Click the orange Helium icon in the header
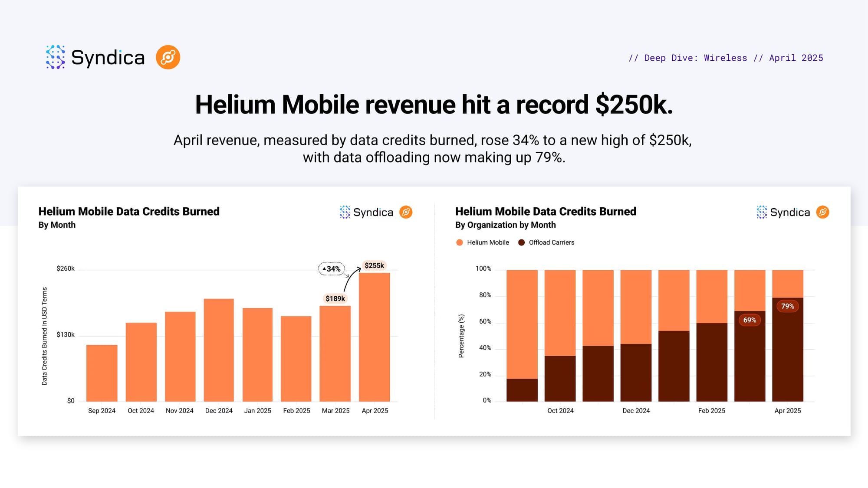Viewport: 868px width, 488px height. coord(168,57)
